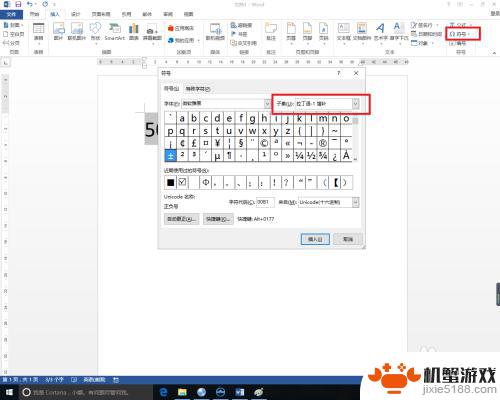The width and height of the screenshot is (500, 400).
Task: Pick the Φ recently used symbol
Action: [206, 183]
